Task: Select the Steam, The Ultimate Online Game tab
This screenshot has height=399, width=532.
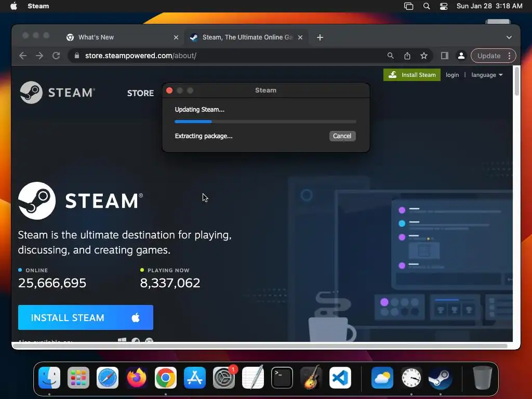Action: pos(247,37)
